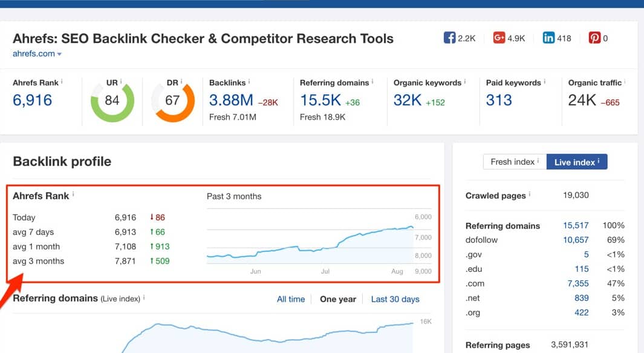Click the ahrefs.com domain link
The image size is (644, 353).
point(34,53)
